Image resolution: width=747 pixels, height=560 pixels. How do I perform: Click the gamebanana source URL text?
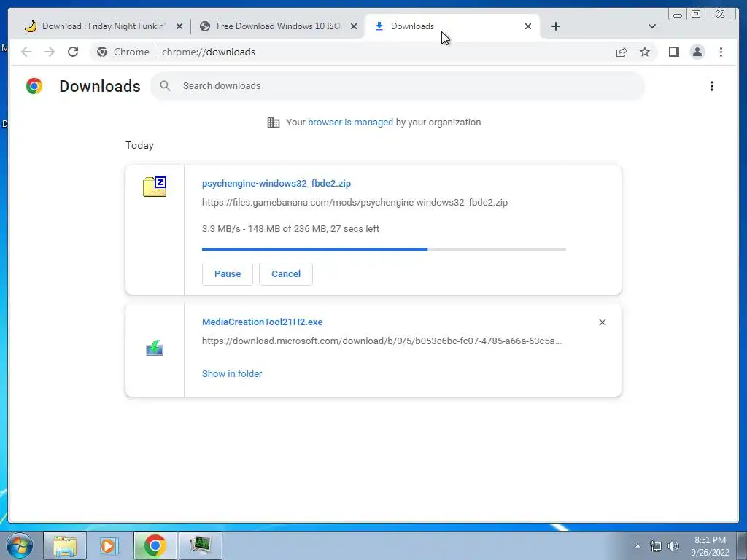(355, 203)
